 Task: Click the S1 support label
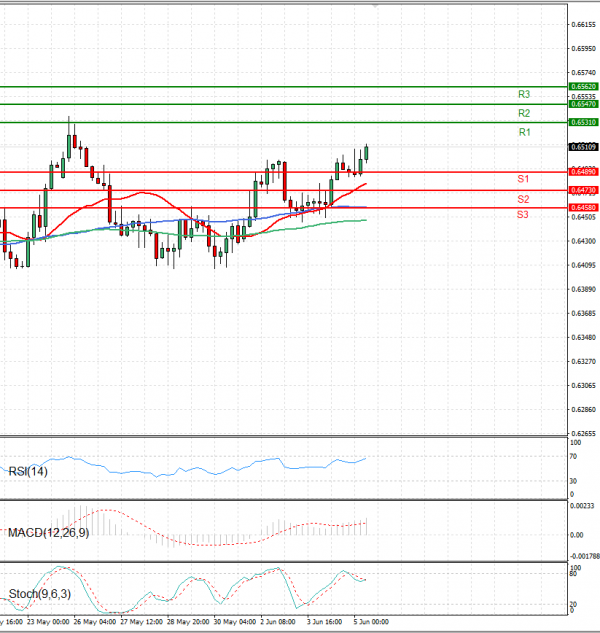coord(523,179)
